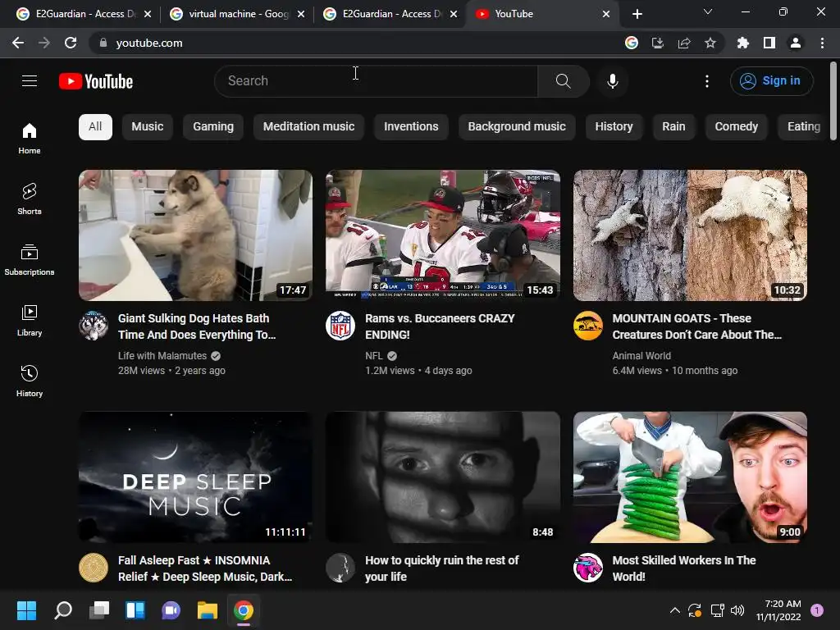This screenshot has height=630, width=840.
Task: Select the Rain filter chip
Action: [x=673, y=127]
